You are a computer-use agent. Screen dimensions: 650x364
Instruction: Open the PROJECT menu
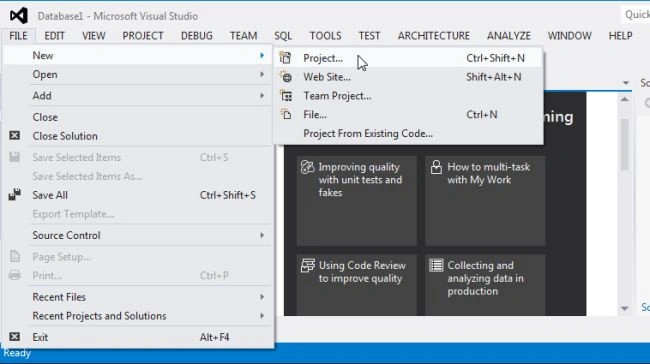pos(143,36)
